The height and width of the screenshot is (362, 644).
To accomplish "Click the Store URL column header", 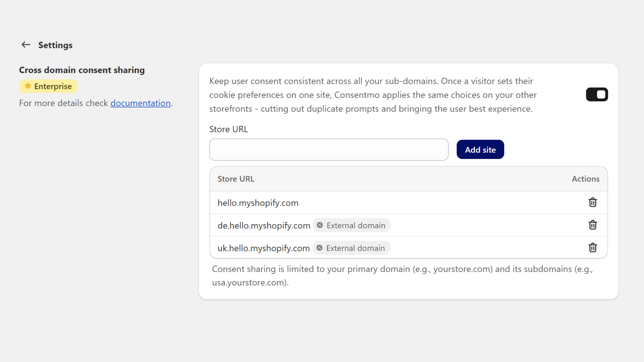I will click(x=236, y=179).
